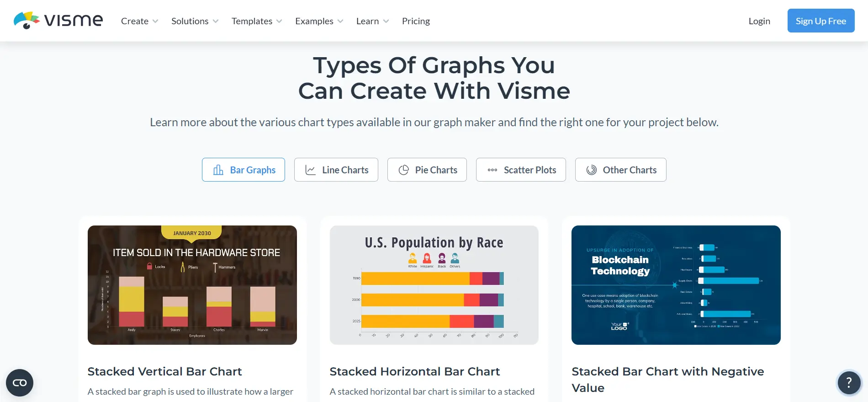The height and width of the screenshot is (402, 868).
Task: Click the Templates menu chevron arrow
Action: tap(280, 21)
